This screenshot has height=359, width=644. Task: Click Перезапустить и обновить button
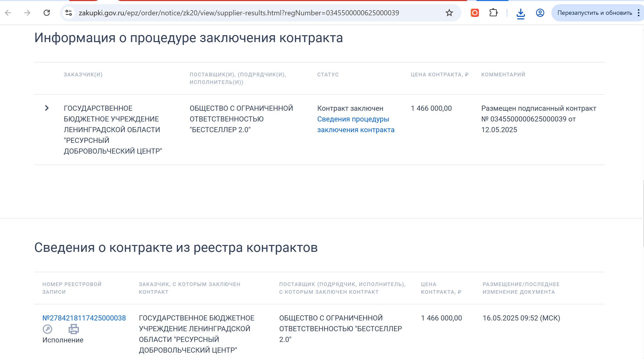click(x=595, y=13)
